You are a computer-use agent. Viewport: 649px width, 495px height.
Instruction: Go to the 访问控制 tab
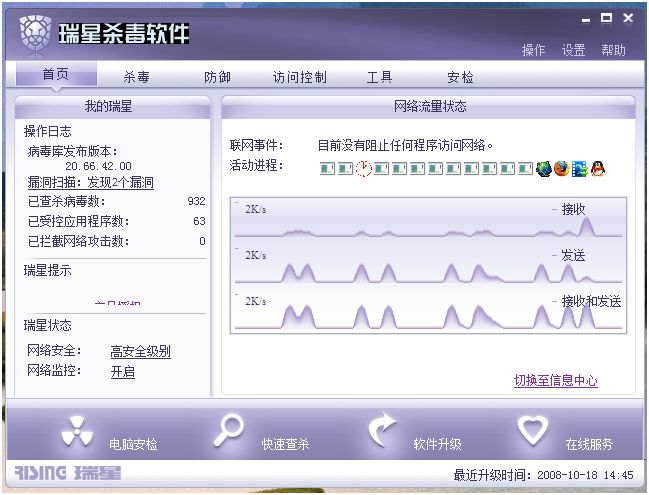[x=300, y=77]
